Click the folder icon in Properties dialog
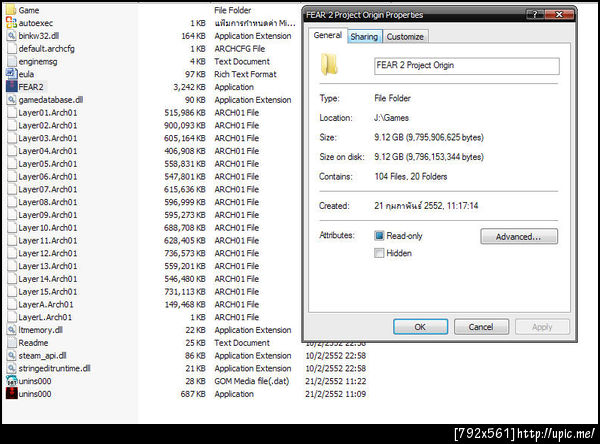 (329, 64)
